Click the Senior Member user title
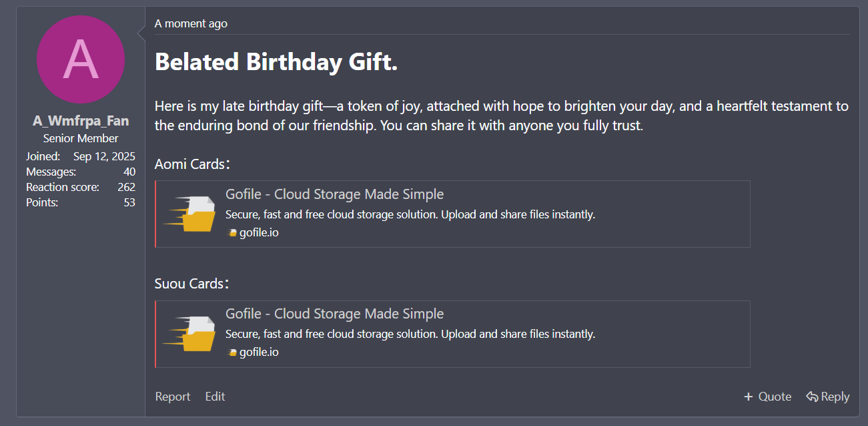 [x=81, y=139]
